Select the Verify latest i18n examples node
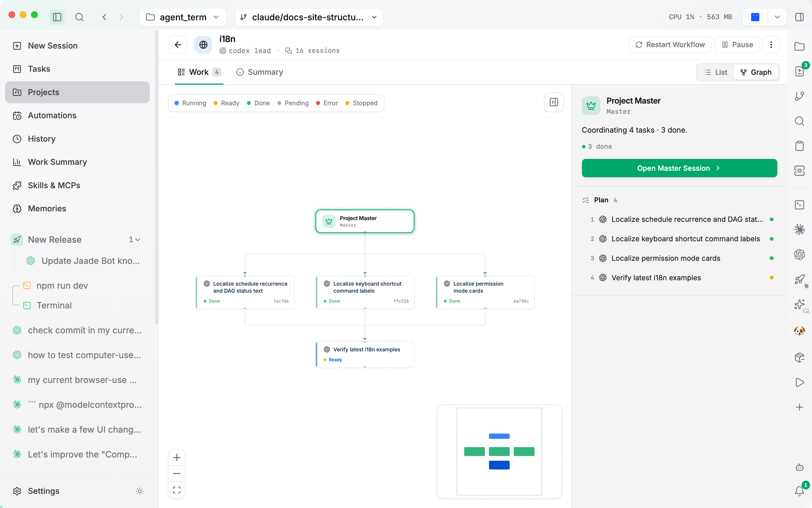Image resolution: width=812 pixels, height=508 pixels. coord(365,354)
